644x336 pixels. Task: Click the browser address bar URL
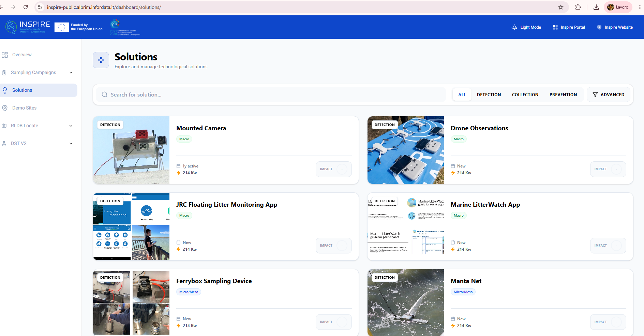pyautogui.click(x=104, y=7)
